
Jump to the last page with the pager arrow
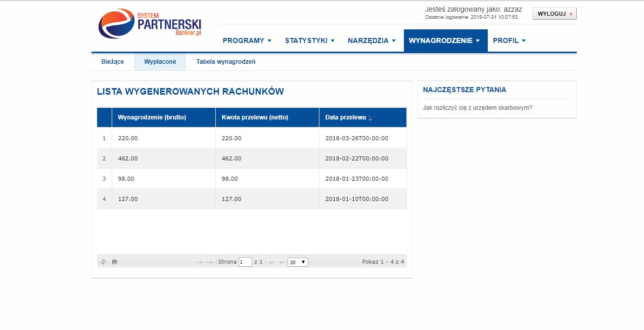[282, 262]
